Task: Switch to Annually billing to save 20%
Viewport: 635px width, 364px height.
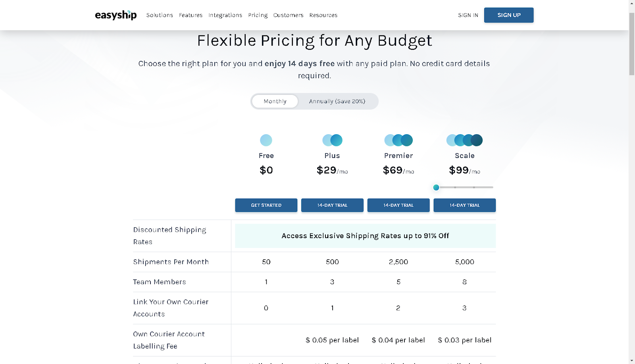Action: [337, 101]
